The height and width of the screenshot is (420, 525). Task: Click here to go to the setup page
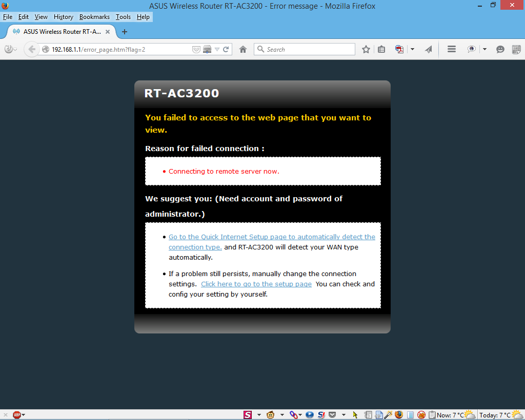click(x=256, y=284)
